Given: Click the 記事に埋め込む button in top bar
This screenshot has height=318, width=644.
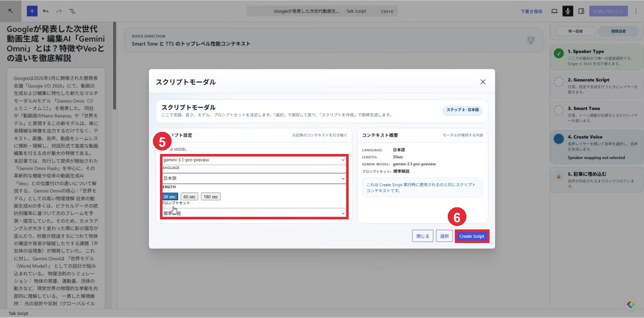Looking at the screenshot, I should pos(608,11).
